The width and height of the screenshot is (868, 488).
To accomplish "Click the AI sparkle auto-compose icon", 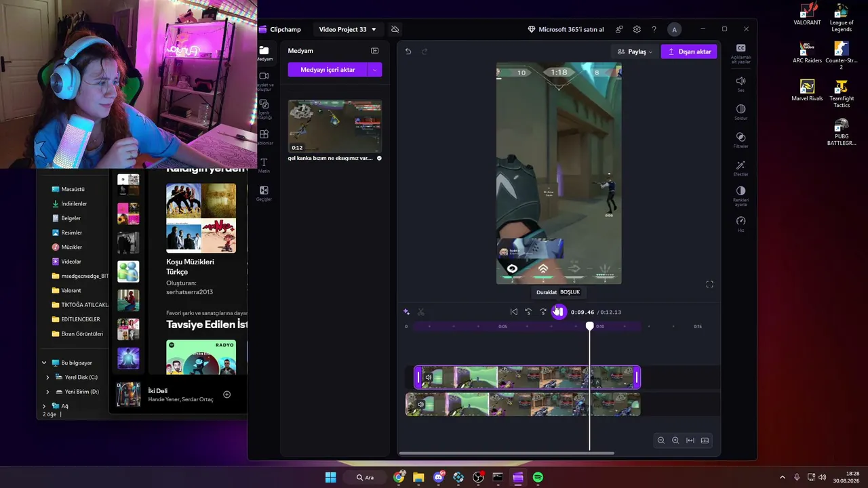I will point(406,312).
